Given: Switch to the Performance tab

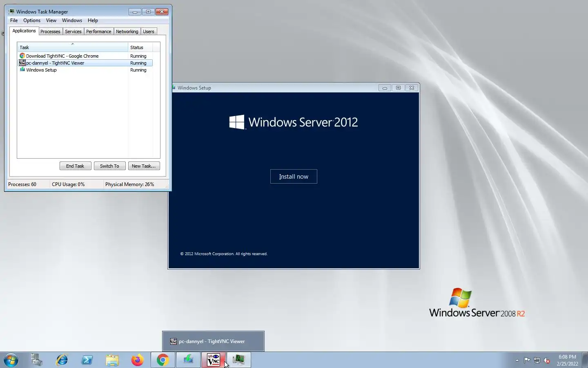Looking at the screenshot, I should [98, 31].
